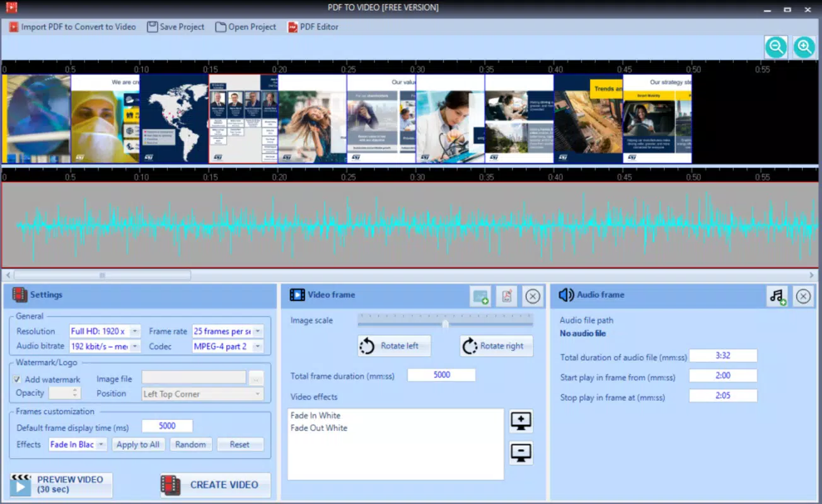Click the 0:30 marker on the top ruler
The height and width of the screenshot is (504, 822).
[x=417, y=69]
